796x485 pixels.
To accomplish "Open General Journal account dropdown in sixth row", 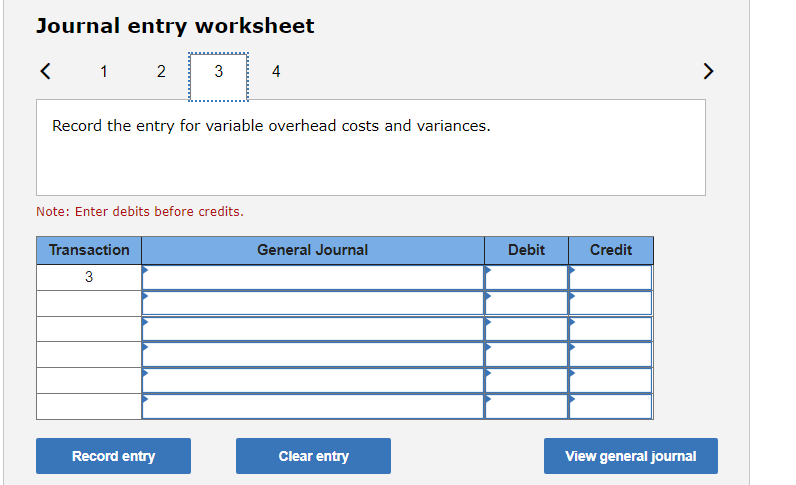I will (x=313, y=406).
